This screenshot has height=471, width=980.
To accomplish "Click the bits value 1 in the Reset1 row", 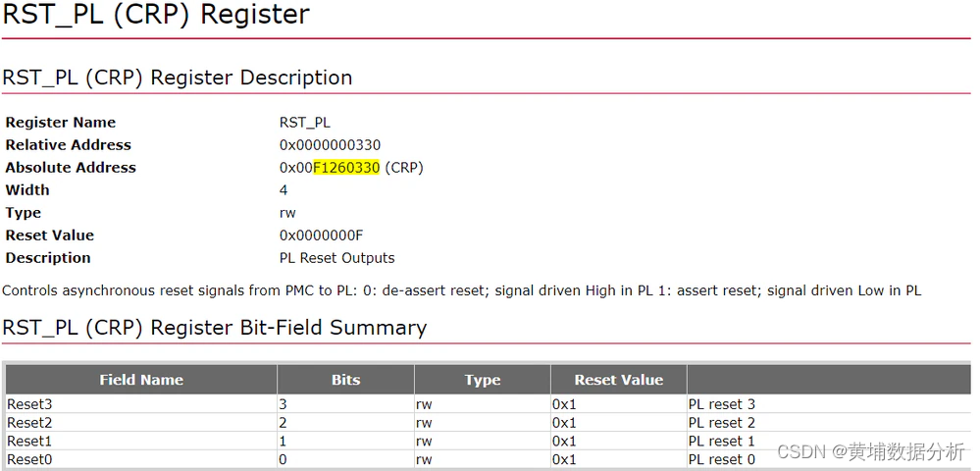I will 283,441.
